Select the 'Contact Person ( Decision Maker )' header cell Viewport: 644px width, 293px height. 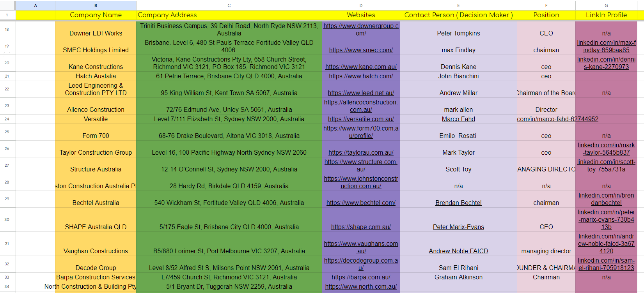point(458,15)
